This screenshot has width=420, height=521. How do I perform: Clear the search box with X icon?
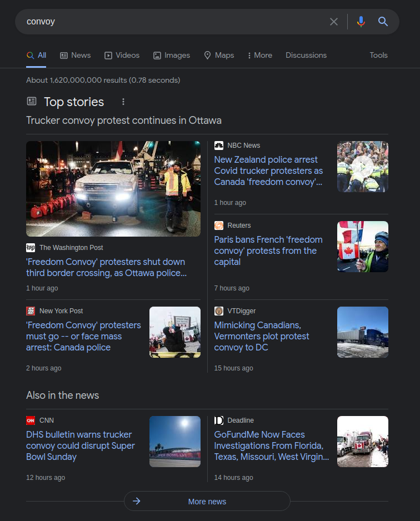point(333,22)
